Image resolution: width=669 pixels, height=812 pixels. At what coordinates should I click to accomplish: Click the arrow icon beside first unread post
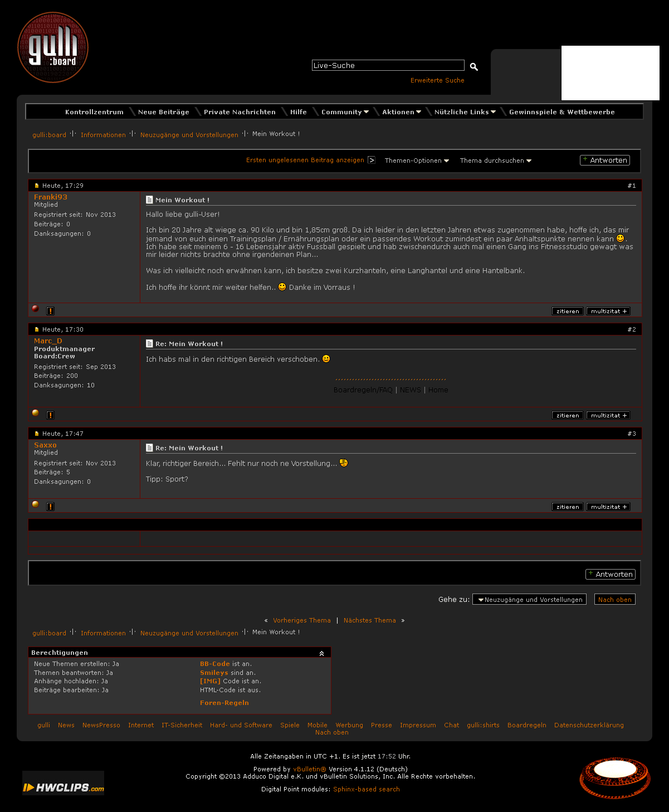[372, 161]
